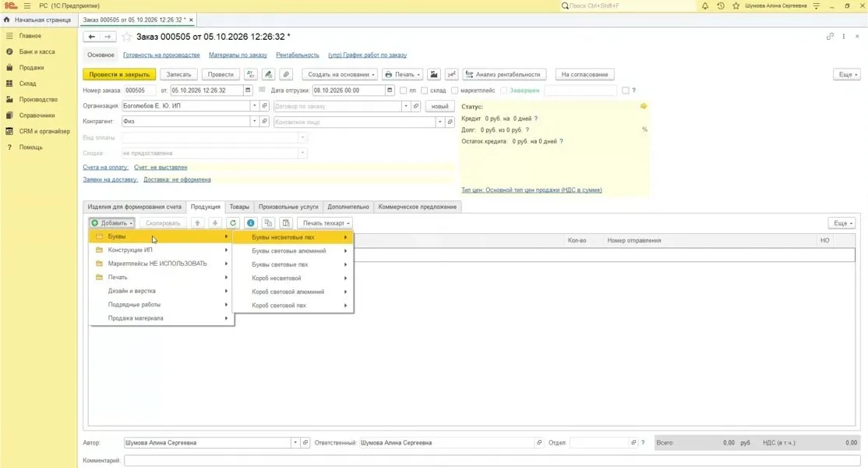Copy the link to this order
Image resolution: width=868 pixels, height=468 pixels.
(x=830, y=37)
